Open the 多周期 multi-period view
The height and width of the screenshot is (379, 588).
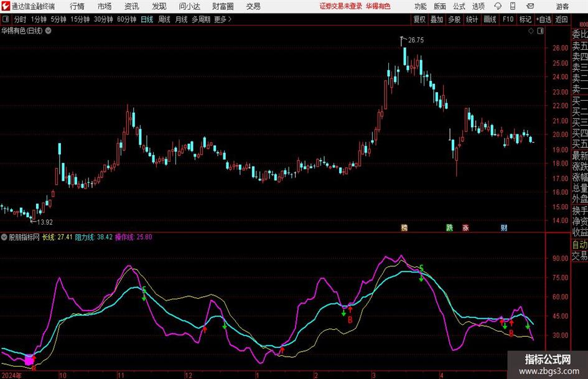click(201, 19)
